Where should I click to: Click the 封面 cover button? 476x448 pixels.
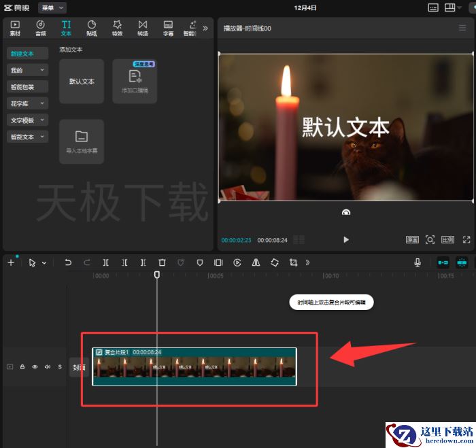click(78, 367)
